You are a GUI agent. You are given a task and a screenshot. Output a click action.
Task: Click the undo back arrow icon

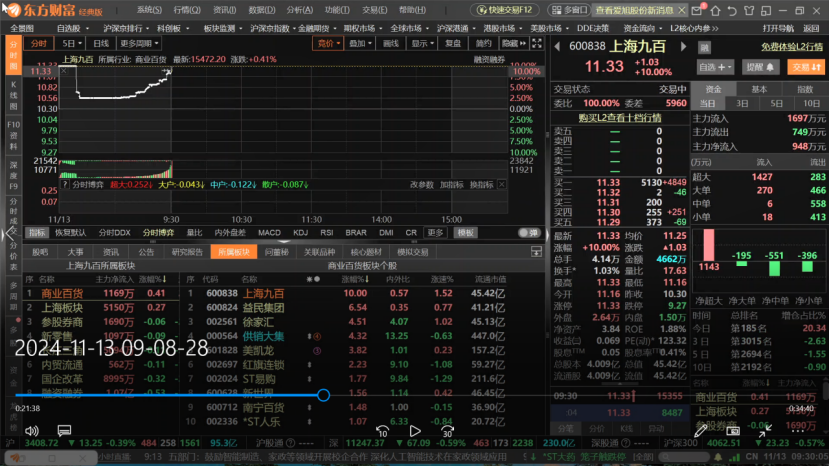(x=732, y=11)
